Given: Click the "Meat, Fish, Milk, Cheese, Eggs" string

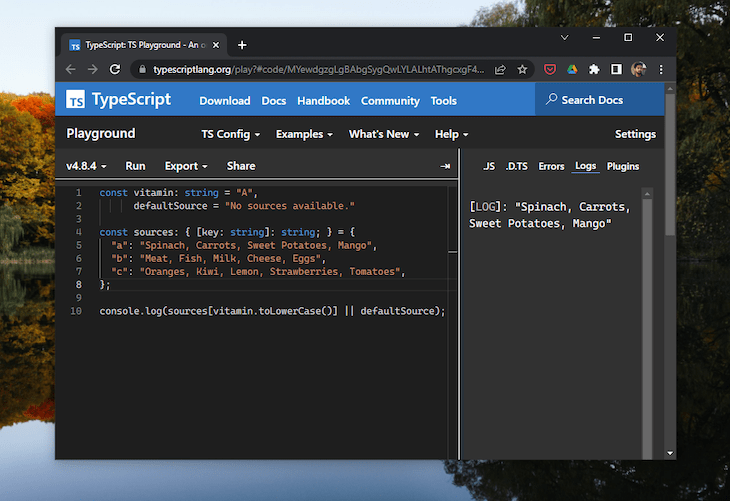Looking at the screenshot, I should pos(230,258).
